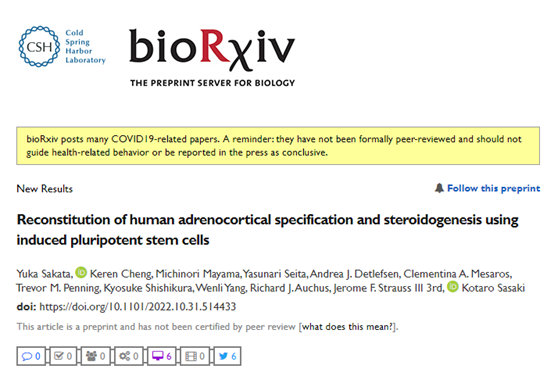The width and height of the screenshot is (554, 376).
Task: Click the preprint title heading
Action: 267,230
